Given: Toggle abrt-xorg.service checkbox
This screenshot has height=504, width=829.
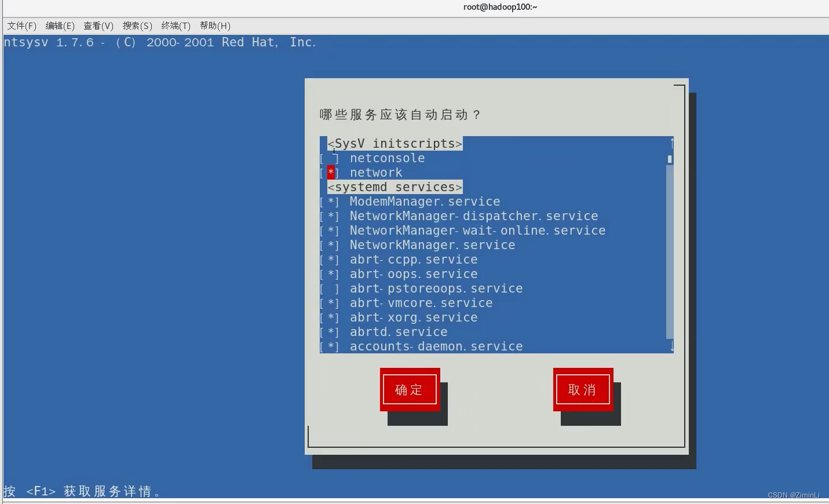Looking at the screenshot, I should click(330, 317).
